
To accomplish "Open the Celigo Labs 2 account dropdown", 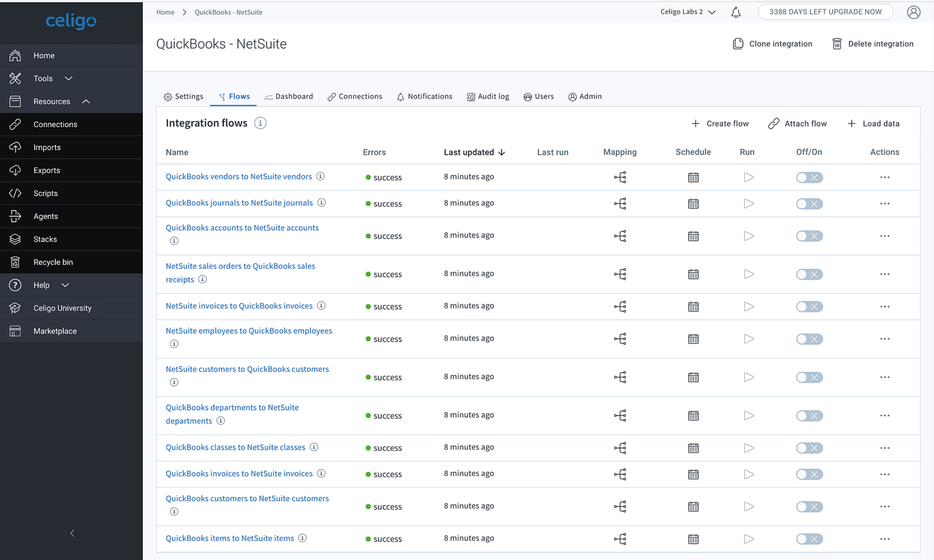I will click(x=688, y=12).
